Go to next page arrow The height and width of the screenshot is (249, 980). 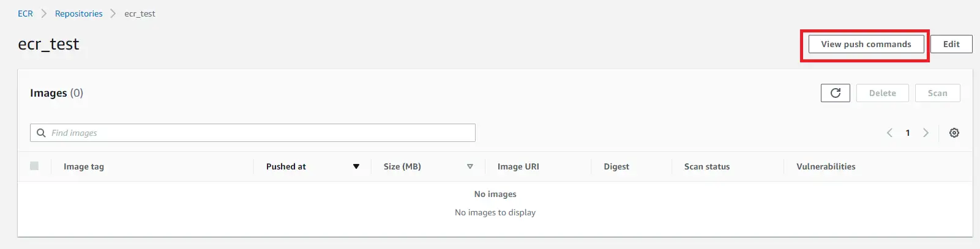pyautogui.click(x=926, y=133)
